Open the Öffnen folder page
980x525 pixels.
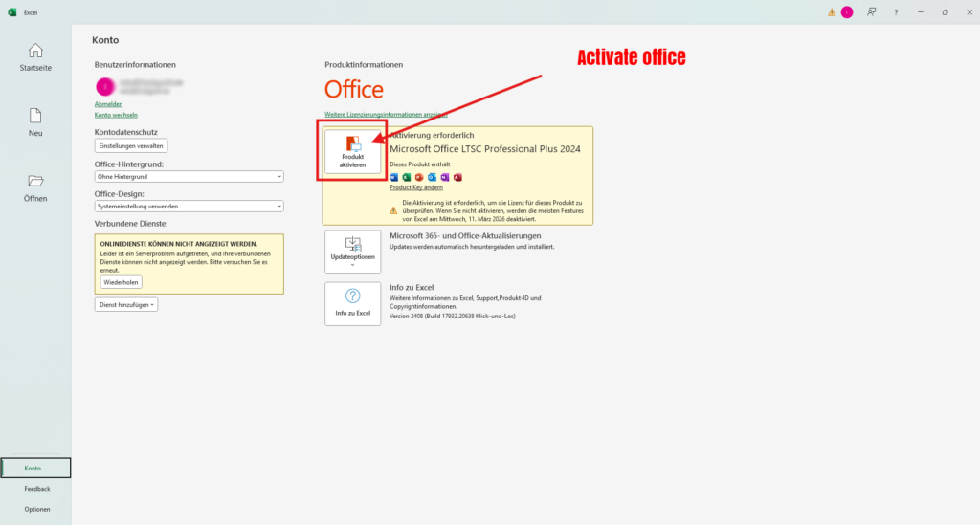[35, 187]
